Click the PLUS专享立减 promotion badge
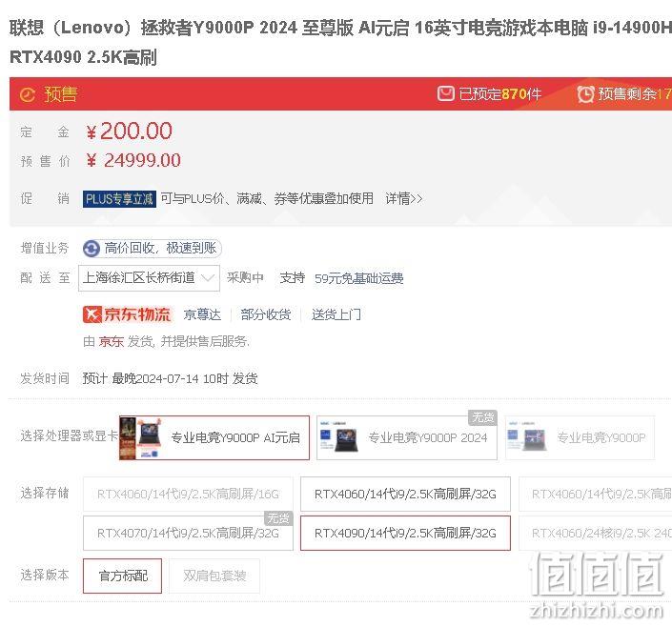This screenshot has width=672, height=627. [119, 199]
